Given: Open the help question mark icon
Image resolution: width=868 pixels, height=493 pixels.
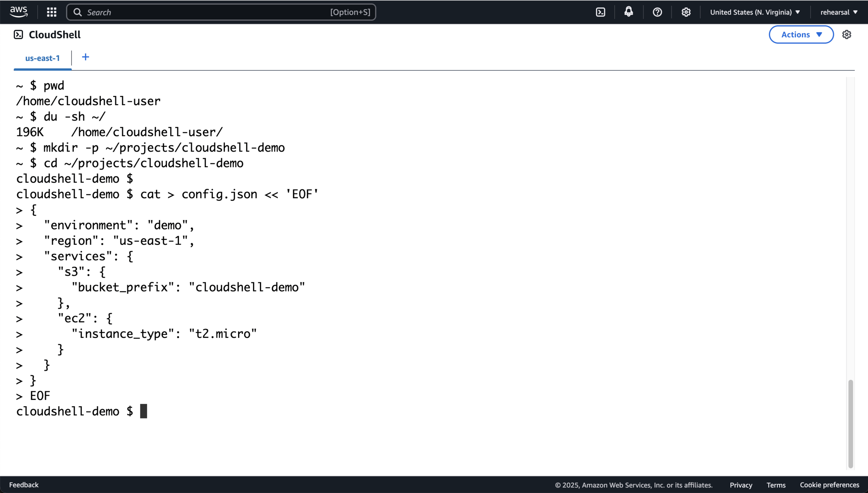Looking at the screenshot, I should (657, 12).
